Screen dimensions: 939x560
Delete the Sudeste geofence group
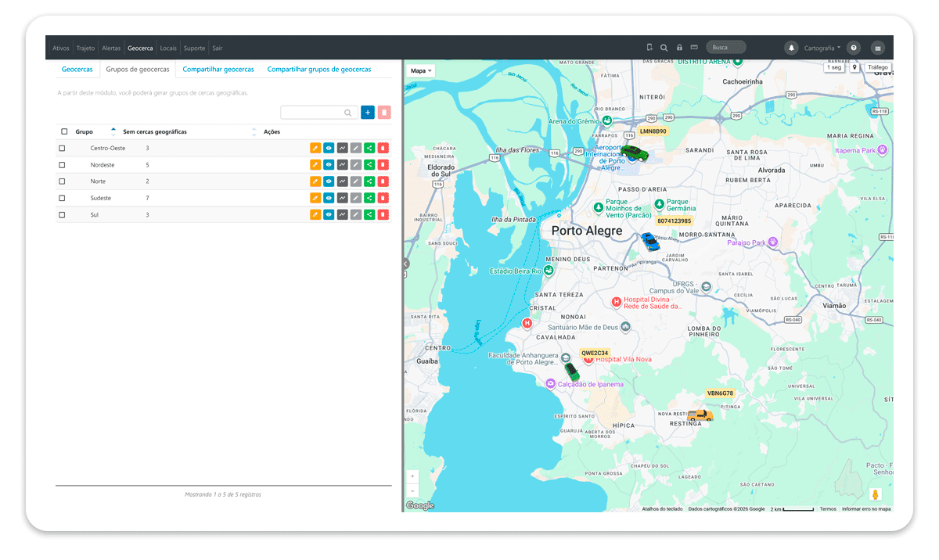[x=383, y=198]
